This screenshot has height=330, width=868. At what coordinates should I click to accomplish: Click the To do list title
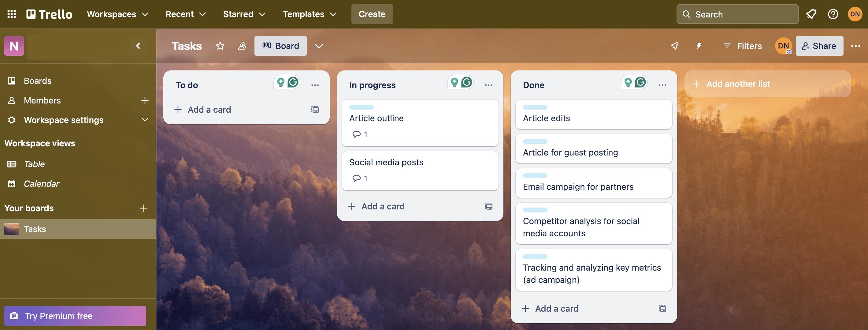[187, 85]
